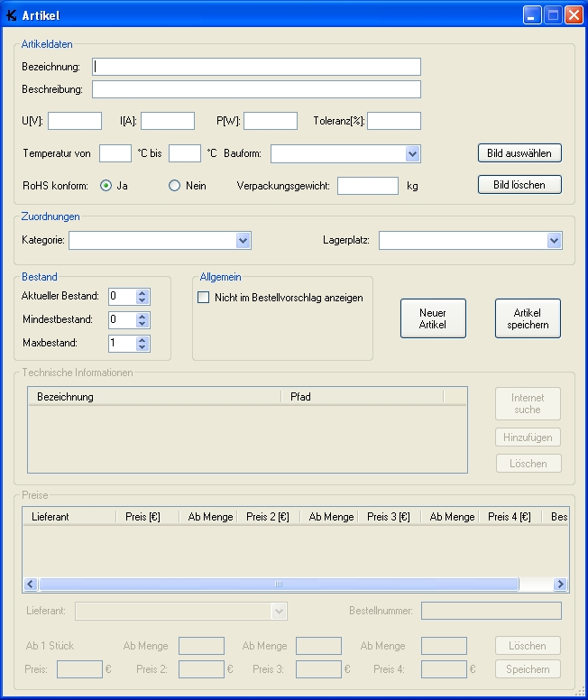Click the Artikel window title icon
The image size is (588, 700).
tap(11, 15)
